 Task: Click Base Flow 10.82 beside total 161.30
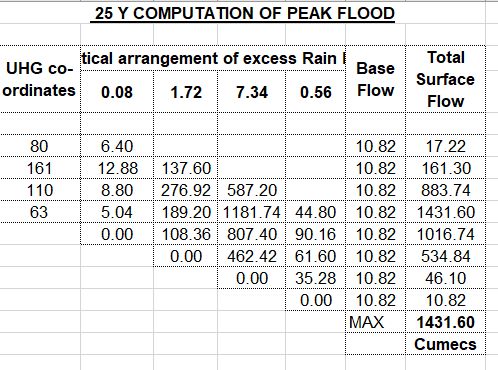pos(376,168)
